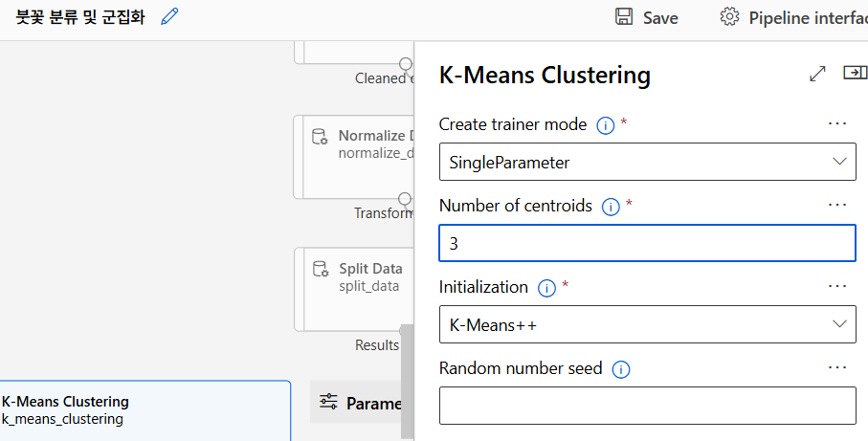Show info for Initialization

coord(547,287)
